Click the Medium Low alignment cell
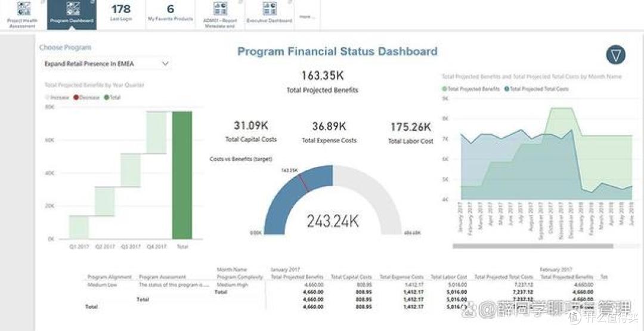The width and height of the screenshot is (644, 331). pos(102,284)
